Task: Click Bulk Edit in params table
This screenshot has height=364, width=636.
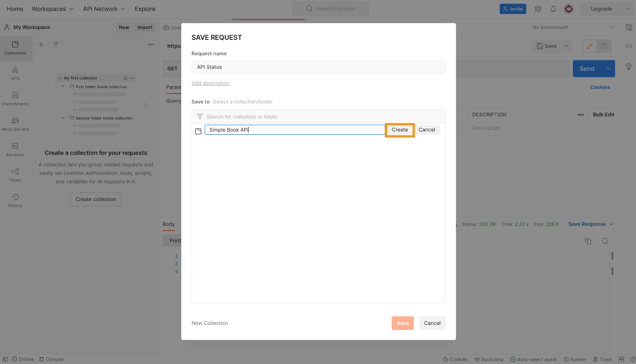Action: 603,114
